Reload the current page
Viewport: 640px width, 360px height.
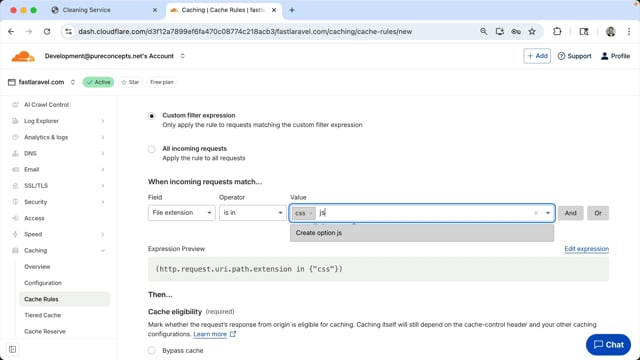coord(47,31)
